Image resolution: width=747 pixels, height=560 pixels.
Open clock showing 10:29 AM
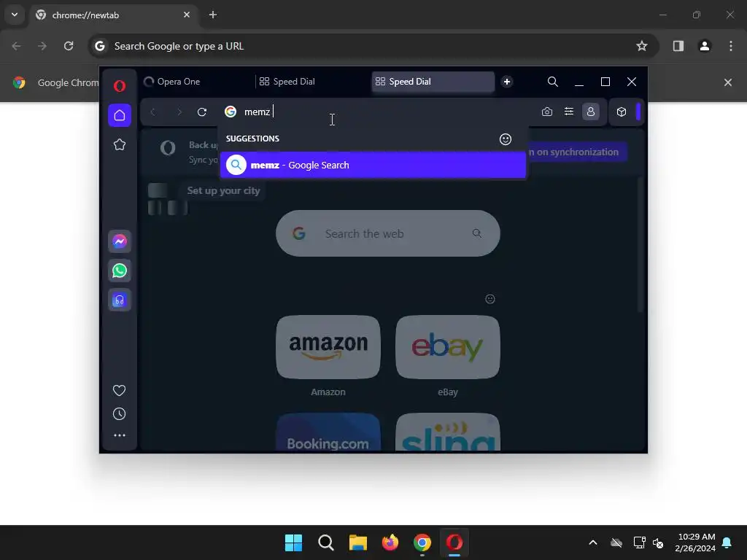pyautogui.click(x=695, y=542)
